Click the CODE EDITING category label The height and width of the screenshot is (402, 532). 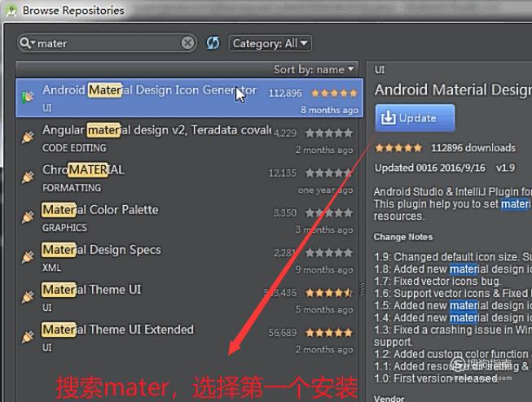point(74,148)
